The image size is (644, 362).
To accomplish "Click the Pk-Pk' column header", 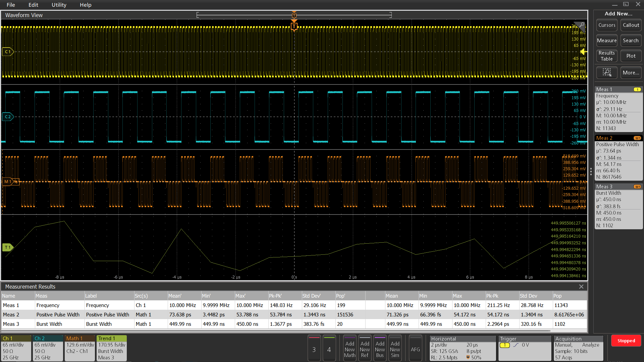I will coord(285,296).
